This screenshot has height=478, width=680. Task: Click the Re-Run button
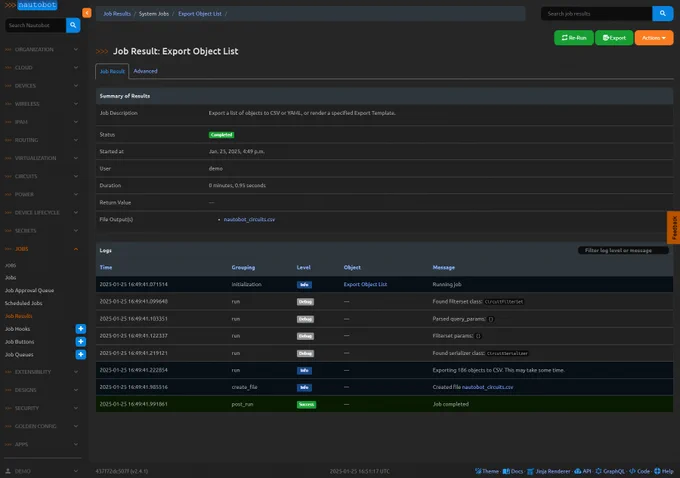pos(574,38)
